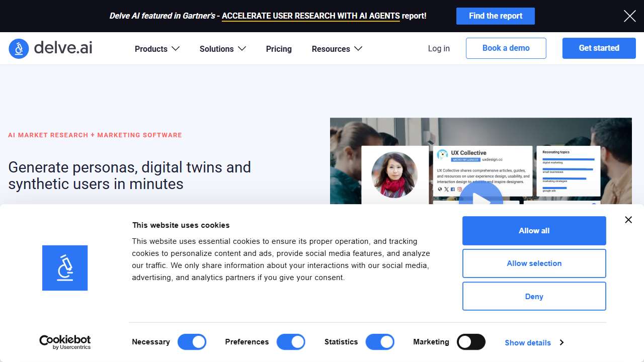
Task: Click the blue microscope icon in cookie dialog
Action: pos(65,268)
